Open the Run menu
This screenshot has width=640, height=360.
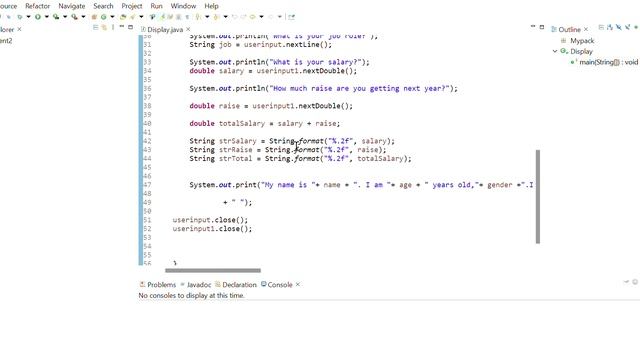156,6
